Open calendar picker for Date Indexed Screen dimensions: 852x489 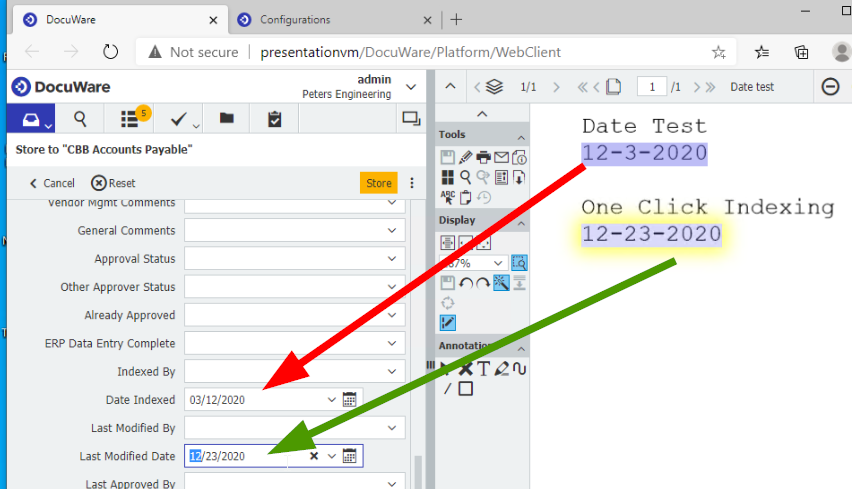click(x=350, y=399)
